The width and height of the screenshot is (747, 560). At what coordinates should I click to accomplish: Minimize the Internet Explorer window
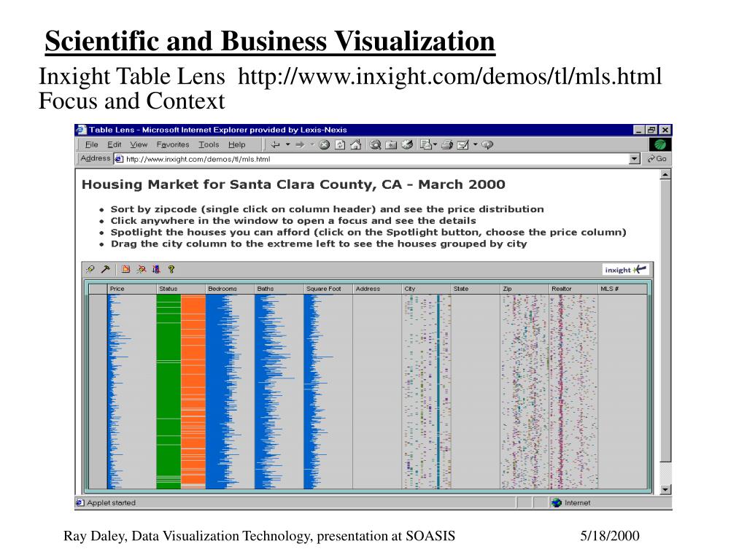[640, 130]
